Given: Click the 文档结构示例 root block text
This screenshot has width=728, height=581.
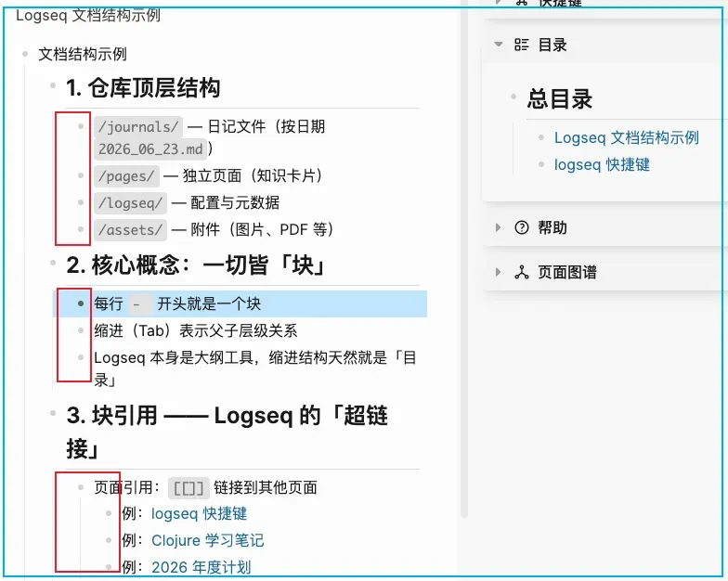Looking at the screenshot, I should tap(83, 54).
